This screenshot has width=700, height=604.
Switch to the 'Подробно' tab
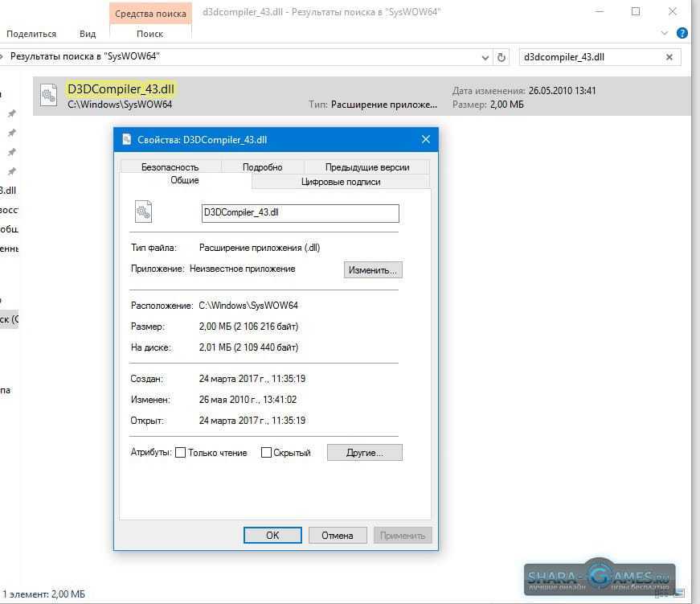263,167
